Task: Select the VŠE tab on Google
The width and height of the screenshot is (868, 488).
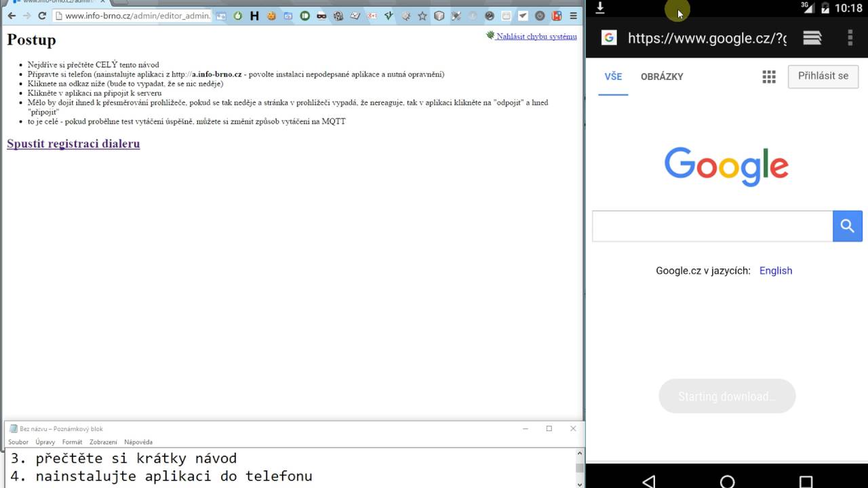Action: point(613,77)
